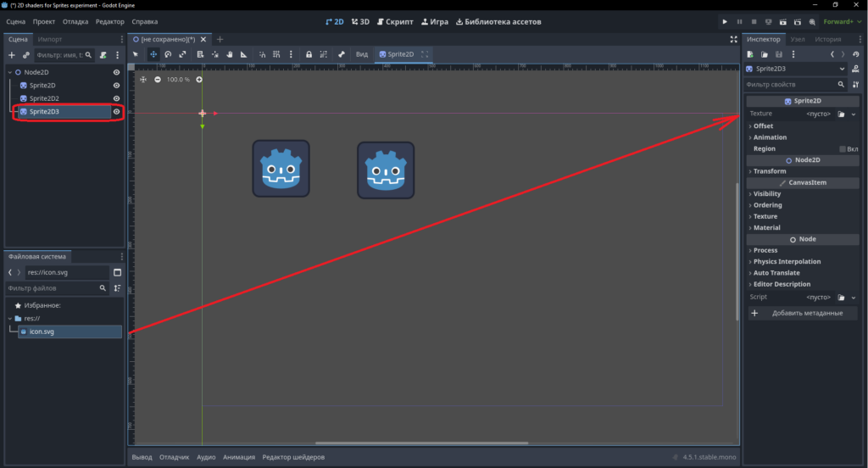Open the Редактор шейдеров bottom panel
The width and height of the screenshot is (868, 468).
click(293, 457)
